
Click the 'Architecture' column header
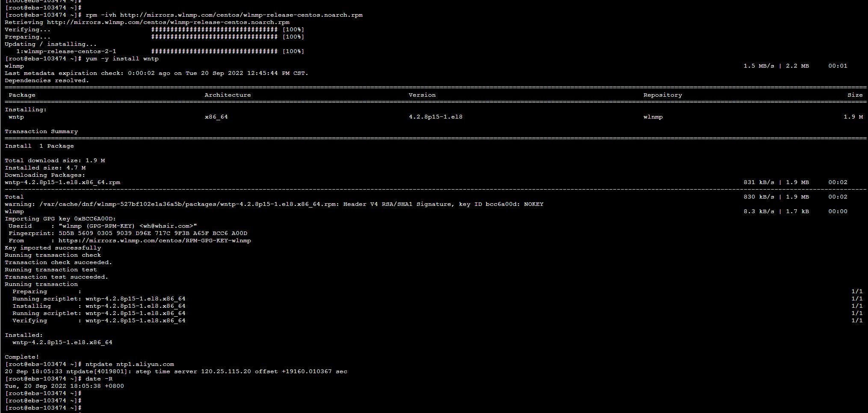click(x=228, y=95)
